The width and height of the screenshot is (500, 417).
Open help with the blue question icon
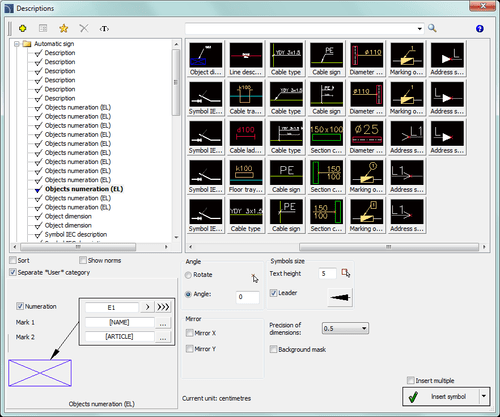point(480,29)
